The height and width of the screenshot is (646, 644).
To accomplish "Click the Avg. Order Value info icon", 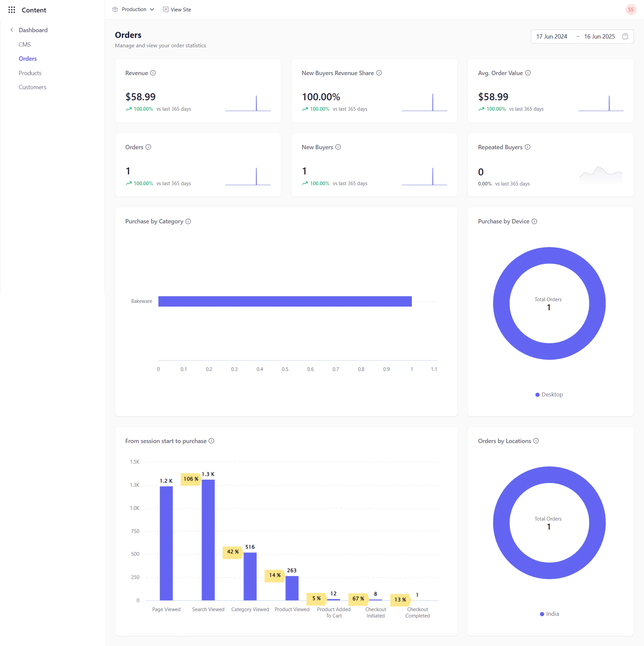I will 528,73.
